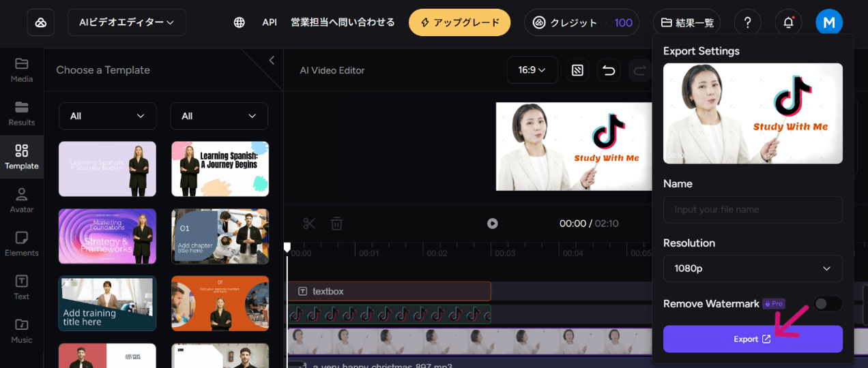Select the Marketing Foundations Strategy & Frameworks template
This screenshot has height=368, width=868.
tap(108, 236)
